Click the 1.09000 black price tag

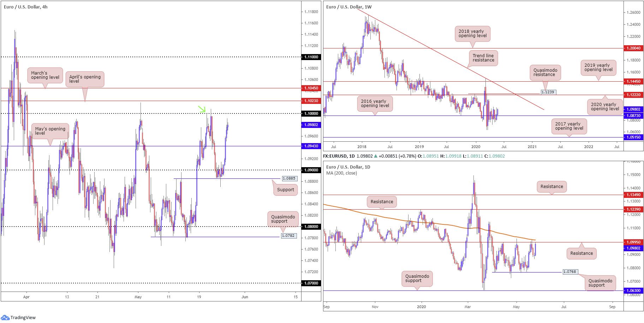(x=311, y=170)
